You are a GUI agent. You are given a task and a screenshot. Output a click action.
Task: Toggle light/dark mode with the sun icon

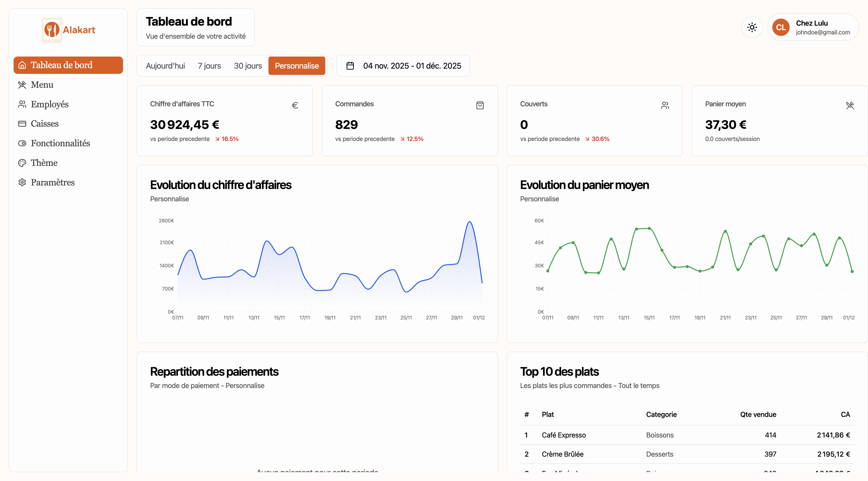[752, 27]
